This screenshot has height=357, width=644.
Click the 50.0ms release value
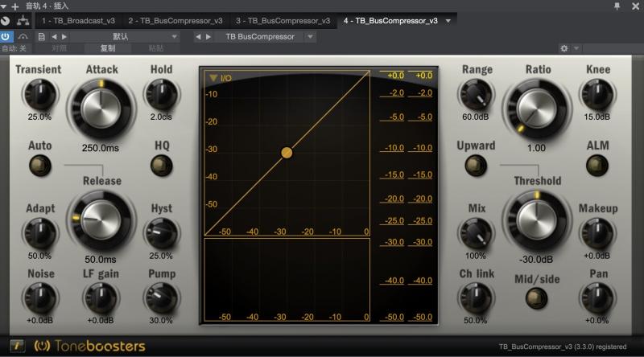[100, 260]
